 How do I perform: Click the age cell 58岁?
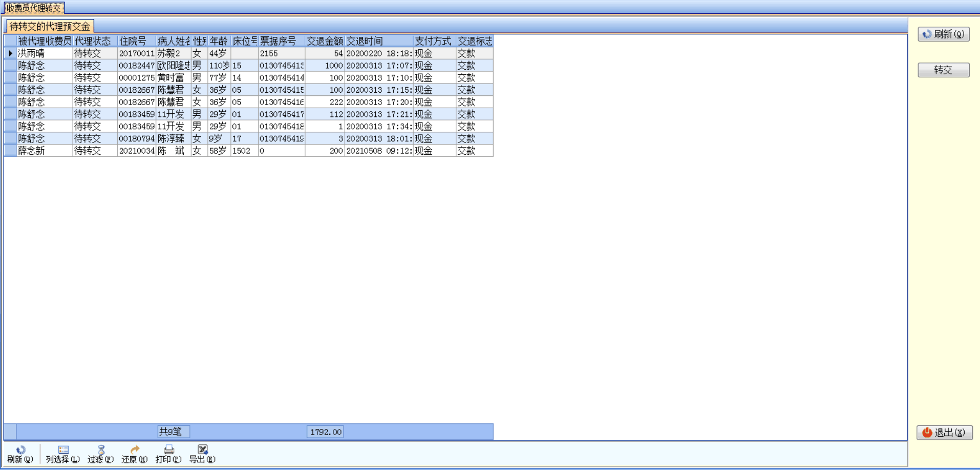(x=219, y=151)
